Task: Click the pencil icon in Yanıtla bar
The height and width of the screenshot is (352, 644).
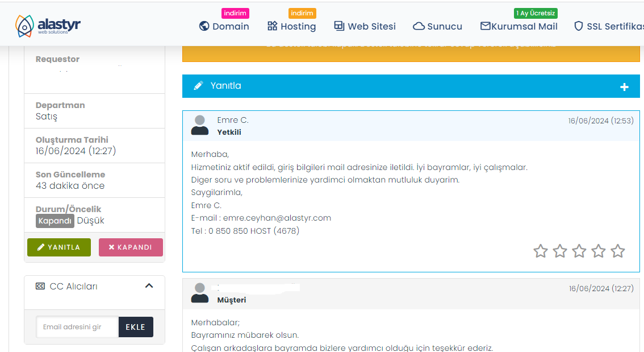Action: tap(198, 85)
